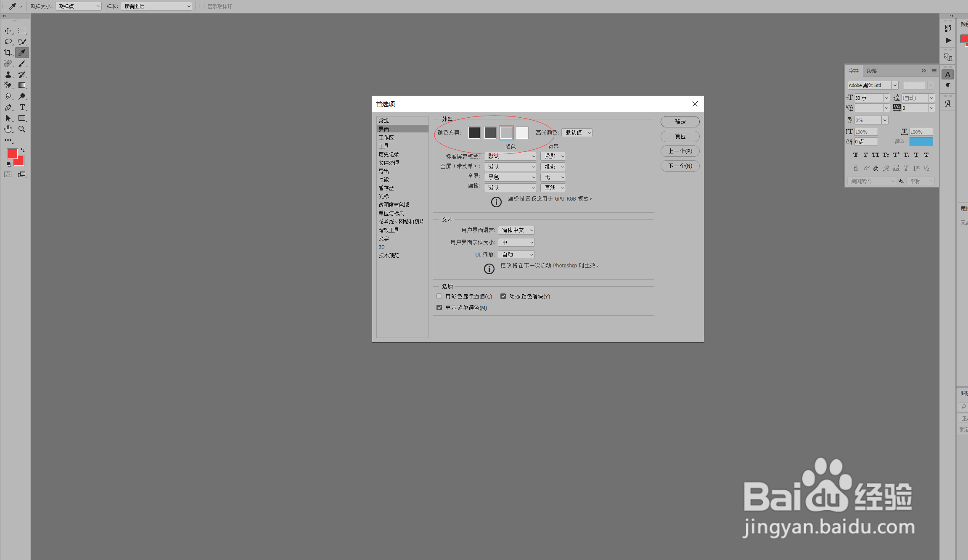Enable 用彩色显示通道 checkbox
The height and width of the screenshot is (560, 968).
(439, 296)
